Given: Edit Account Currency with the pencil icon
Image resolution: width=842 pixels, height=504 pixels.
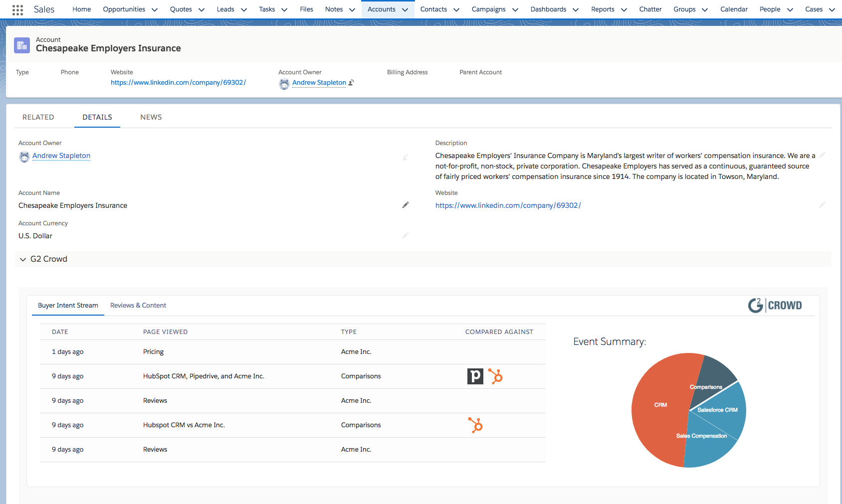Looking at the screenshot, I should pos(406,235).
